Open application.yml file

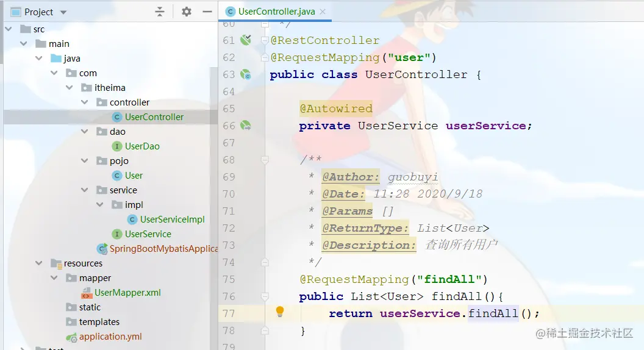(110, 337)
